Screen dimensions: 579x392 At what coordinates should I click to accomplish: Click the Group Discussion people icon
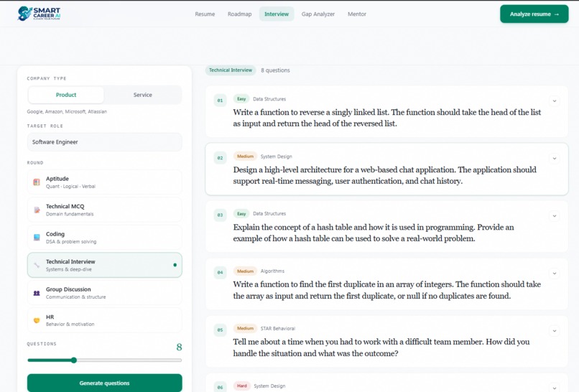(x=37, y=293)
